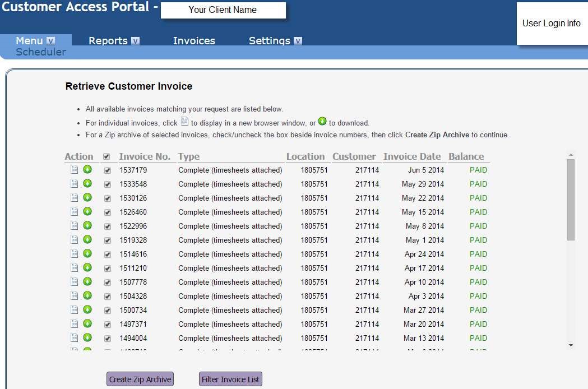Display invoice 1530126 in a new window
This screenshot has height=389, width=588.
74,197
